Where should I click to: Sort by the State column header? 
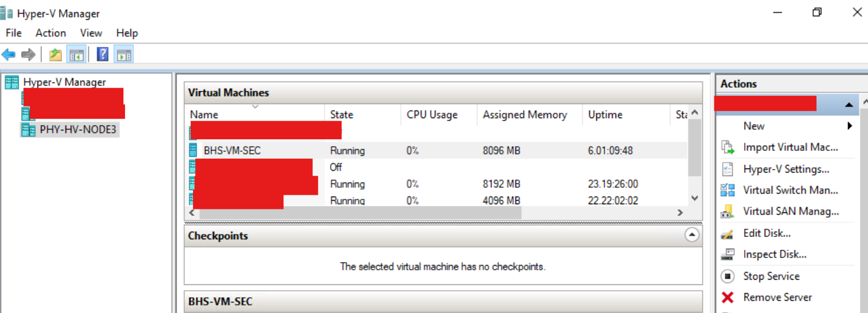pos(362,115)
